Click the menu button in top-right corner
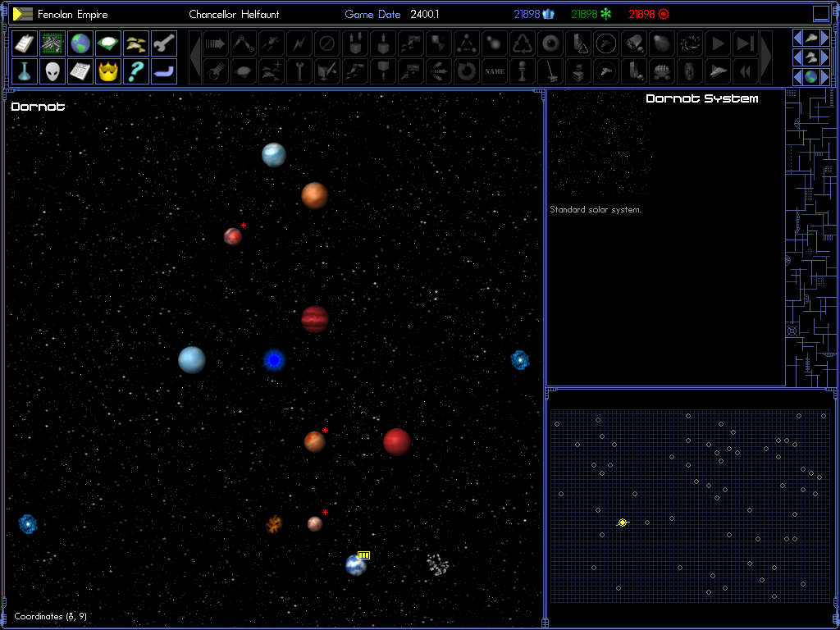 tap(820, 14)
